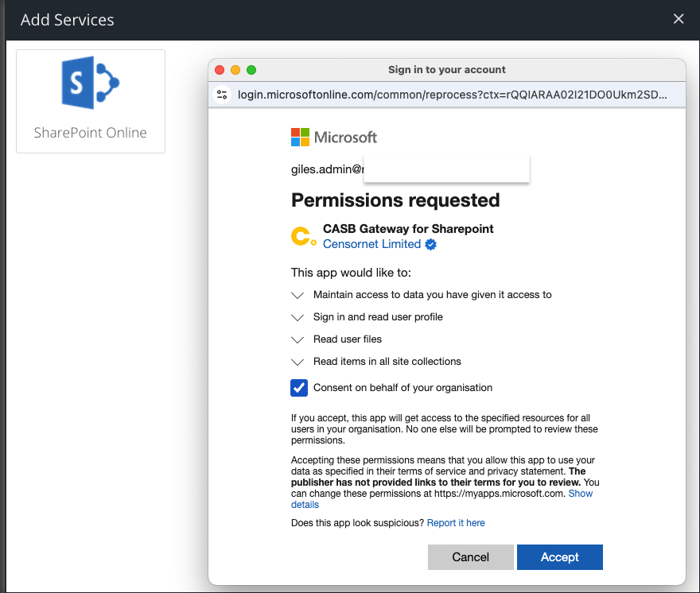This screenshot has height=593, width=700.
Task: Close the Add Services dialog
Action: (x=679, y=19)
